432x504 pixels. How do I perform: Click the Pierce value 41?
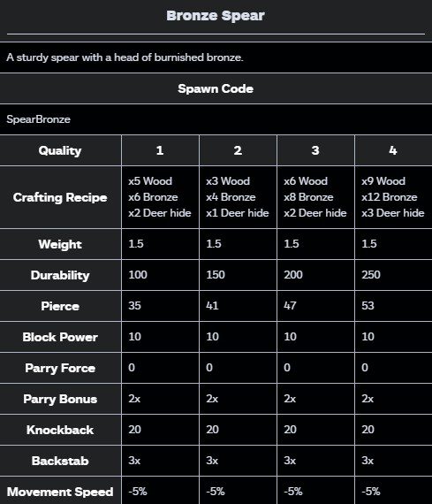212,306
